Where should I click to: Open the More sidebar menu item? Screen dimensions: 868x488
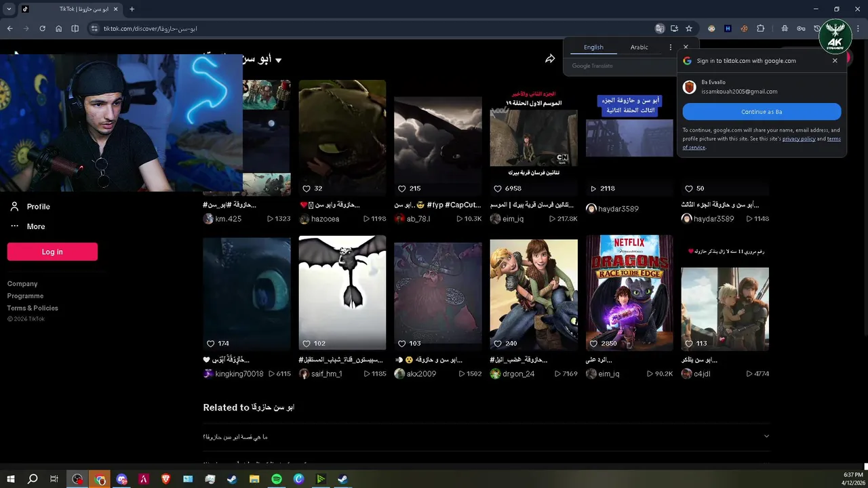pyautogui.click(x=36, y=226)
